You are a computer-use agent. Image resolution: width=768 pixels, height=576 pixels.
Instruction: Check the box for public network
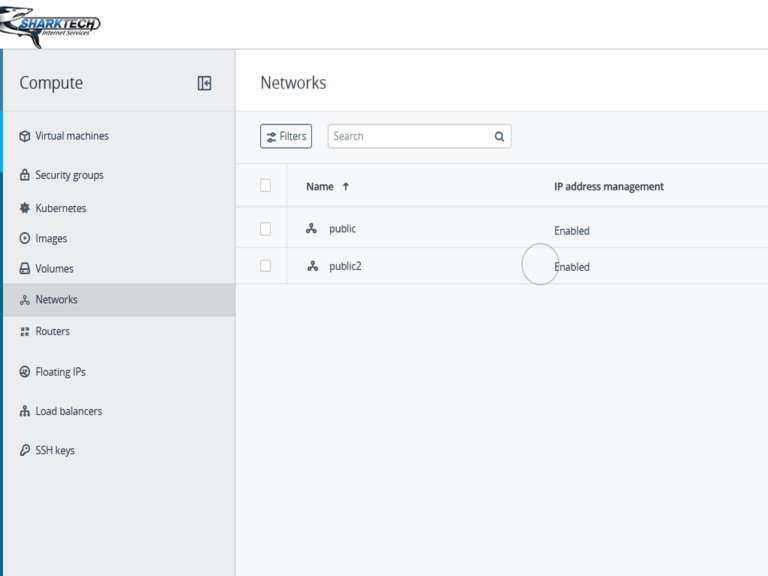pos(265,229)
